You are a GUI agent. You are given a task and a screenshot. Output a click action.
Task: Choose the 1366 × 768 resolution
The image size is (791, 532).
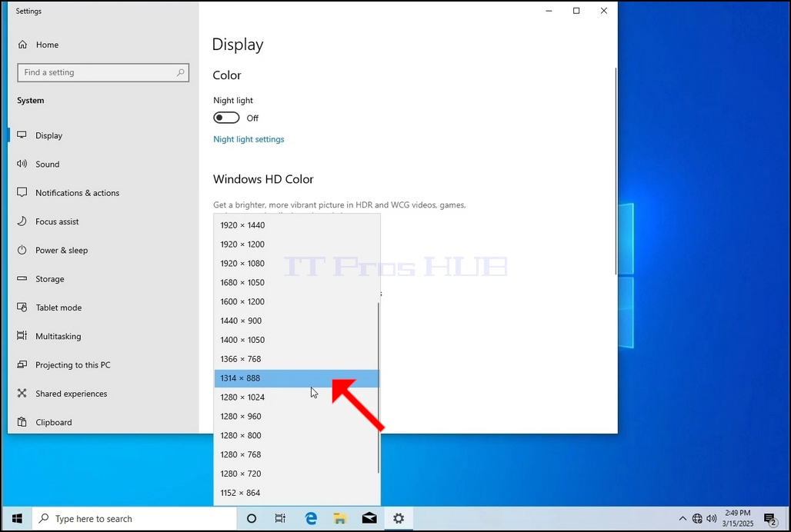point(297,359)
